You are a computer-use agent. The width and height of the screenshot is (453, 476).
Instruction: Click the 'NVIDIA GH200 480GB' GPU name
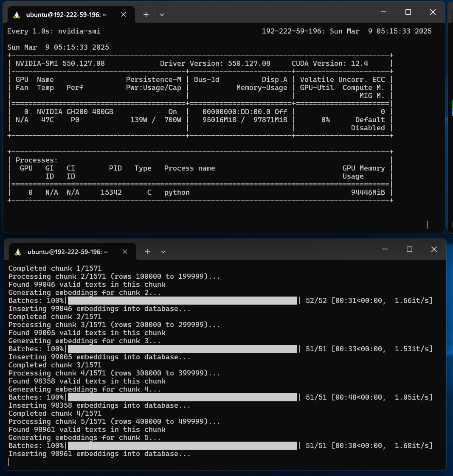[75, 112]
